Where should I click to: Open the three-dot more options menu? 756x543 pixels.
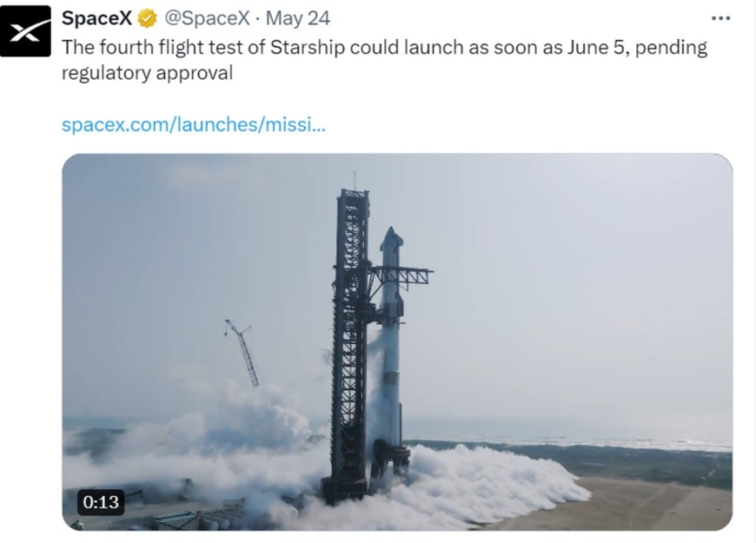tap(720, 18)
